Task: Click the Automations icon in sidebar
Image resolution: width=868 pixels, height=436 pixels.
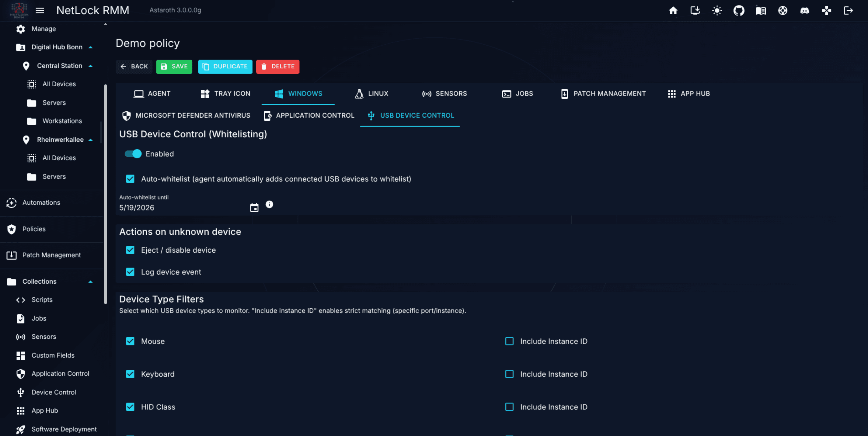Action: (x=12, y=203)
